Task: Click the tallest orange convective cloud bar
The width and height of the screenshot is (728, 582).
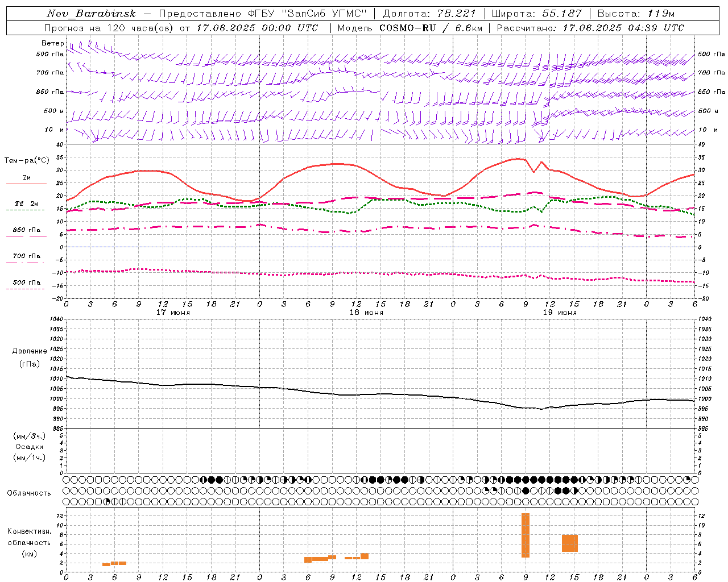Action: (x=526, y=535)
